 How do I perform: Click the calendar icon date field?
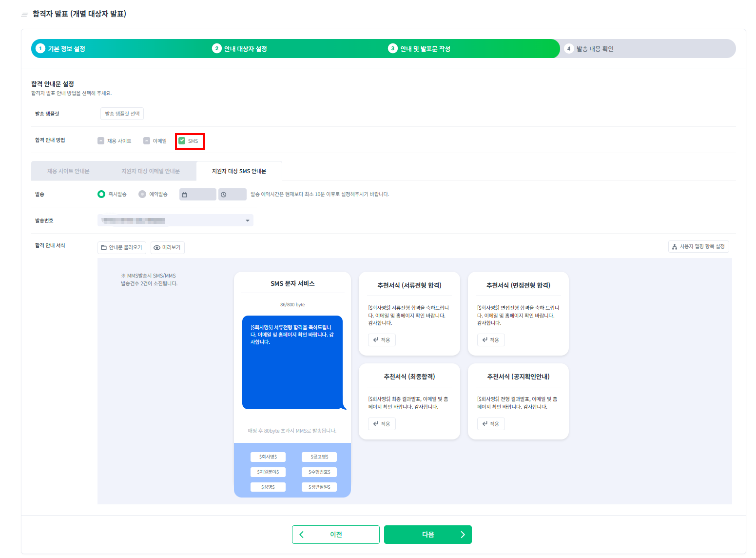[197, 195]
